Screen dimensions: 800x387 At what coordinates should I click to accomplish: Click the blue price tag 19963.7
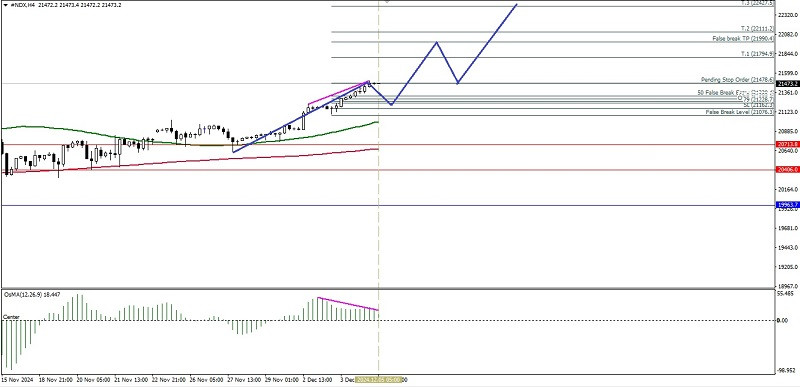tap(787, 205)
